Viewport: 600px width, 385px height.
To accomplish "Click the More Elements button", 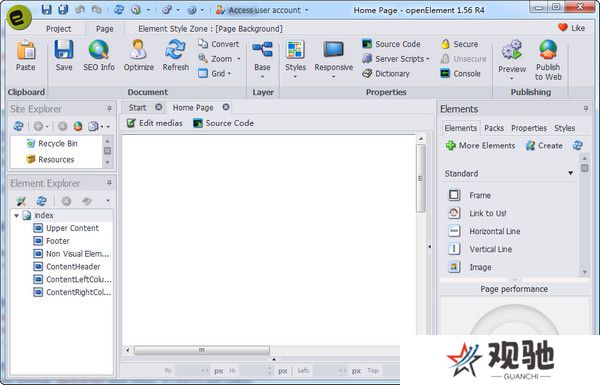I will click(481, 145).
